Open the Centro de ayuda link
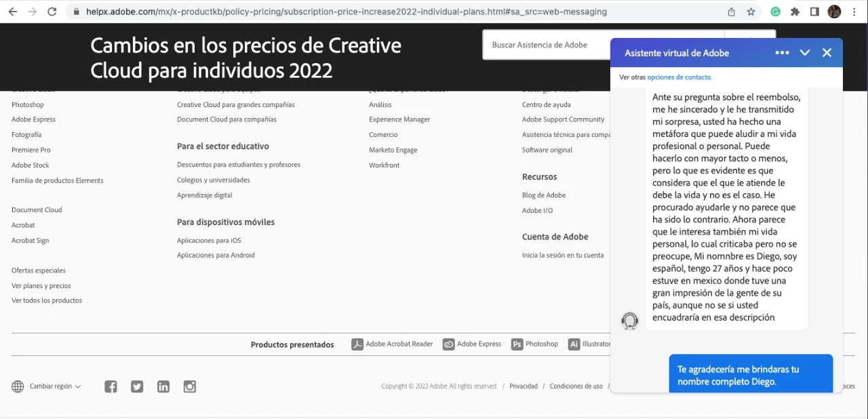Viewport: 868px width, 419px height. 547,104
